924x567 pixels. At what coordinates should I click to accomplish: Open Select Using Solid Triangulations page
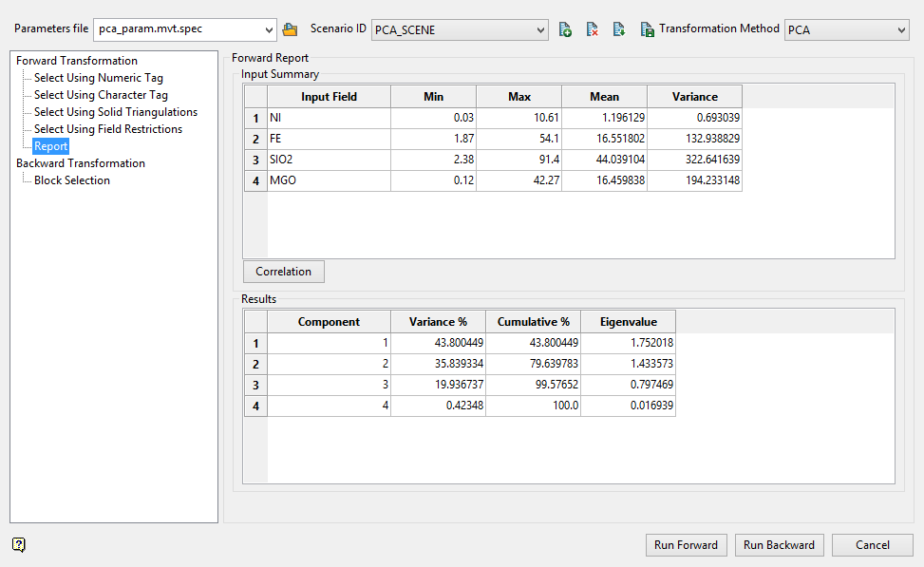click(x=116, y=112)
